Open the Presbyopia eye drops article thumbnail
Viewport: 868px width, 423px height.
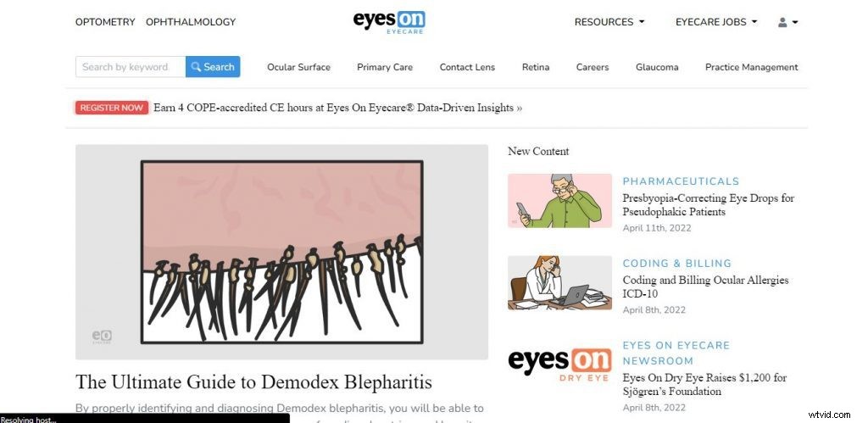(559, 201)
